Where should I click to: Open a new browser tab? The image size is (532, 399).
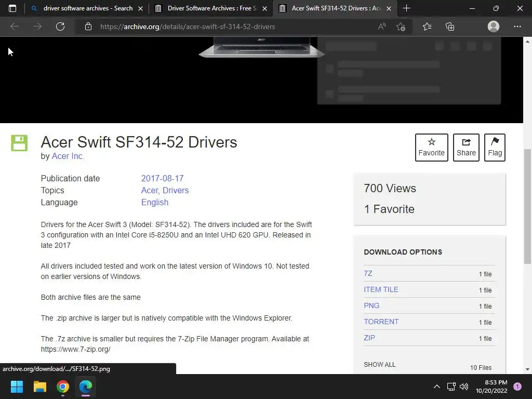[406, 8]
